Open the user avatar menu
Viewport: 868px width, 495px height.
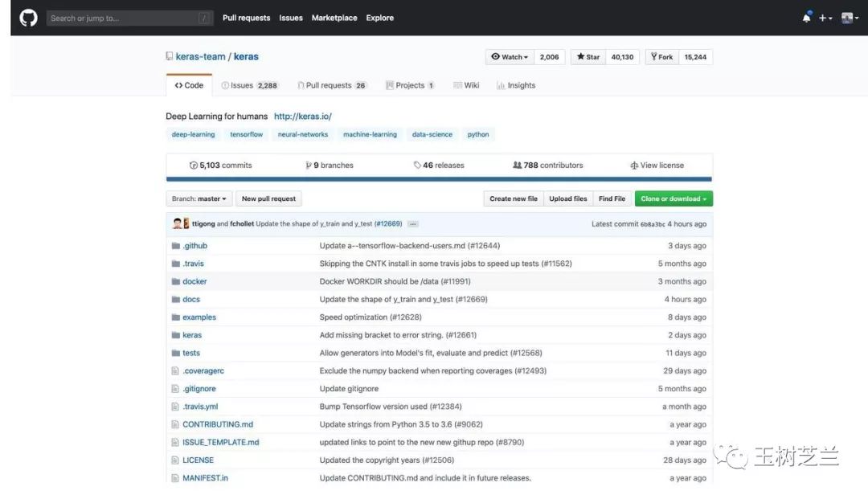850,18
